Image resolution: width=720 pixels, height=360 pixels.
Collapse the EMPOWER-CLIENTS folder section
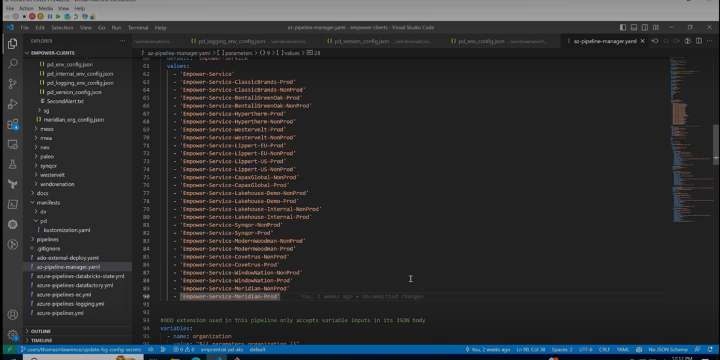tap(53, 53)
